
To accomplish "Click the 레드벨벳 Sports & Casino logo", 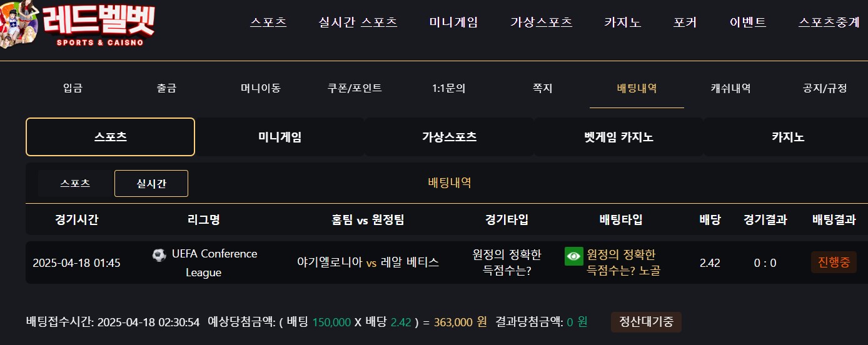I will click(x=78, y=26).
